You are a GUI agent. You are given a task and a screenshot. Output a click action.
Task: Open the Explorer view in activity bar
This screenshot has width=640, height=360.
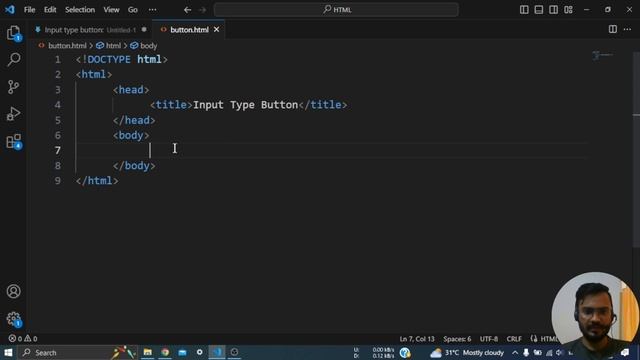[x=13, y=33]
